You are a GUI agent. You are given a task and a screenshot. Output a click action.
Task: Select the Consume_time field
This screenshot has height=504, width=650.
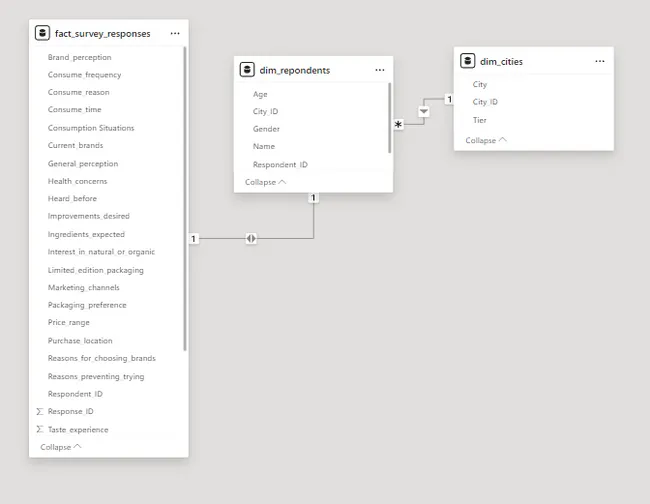click(x=75, y=109)
